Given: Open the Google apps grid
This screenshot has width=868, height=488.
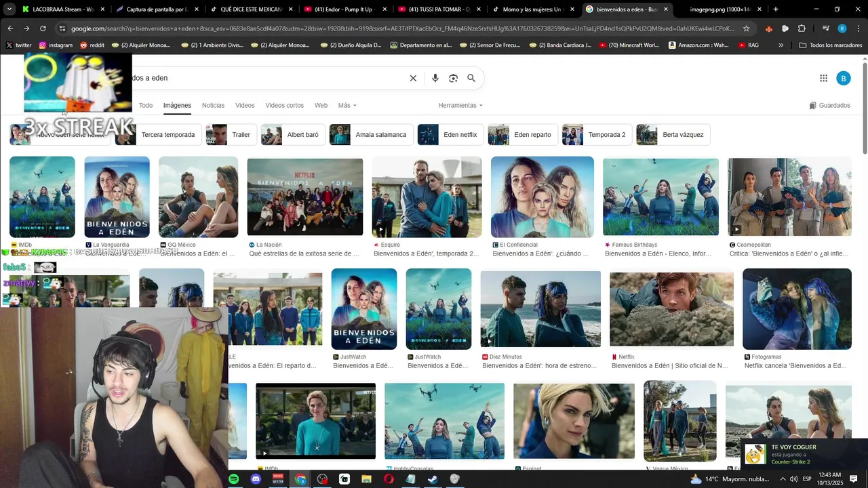Looking at the screenshot, I should (823, 78).
